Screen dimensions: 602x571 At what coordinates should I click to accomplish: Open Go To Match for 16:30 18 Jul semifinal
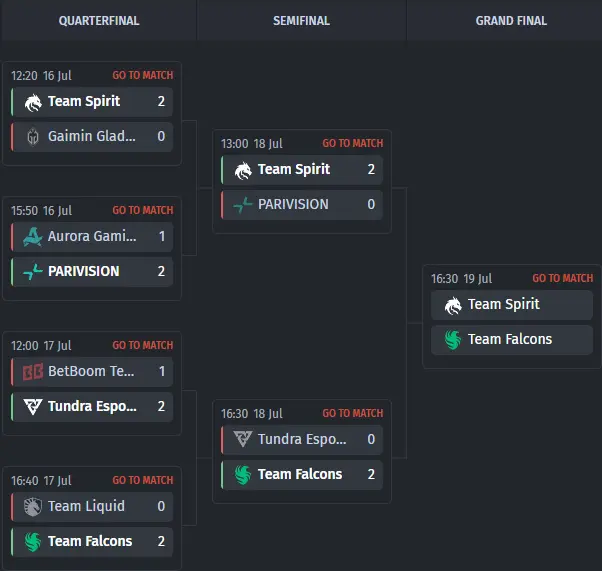pos(352,413)
